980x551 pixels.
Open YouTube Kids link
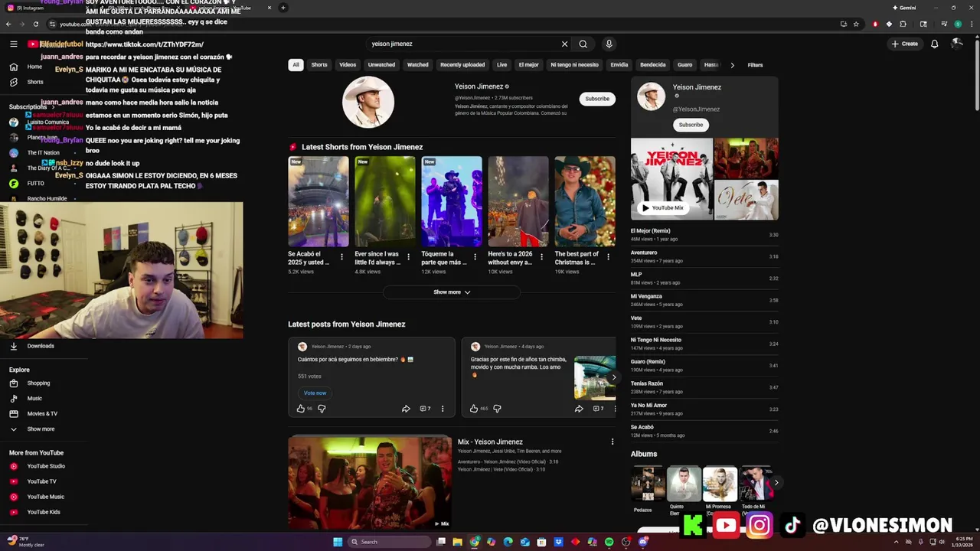click(44, 512)
